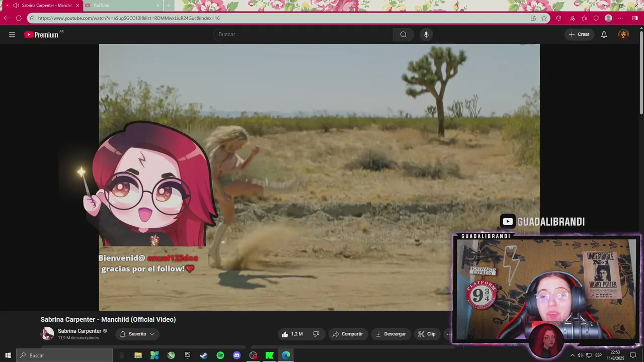Open the clock showing 22:53
Image resolution: width=644 pixels, height=362 pixels.
[x=615, y=355]
